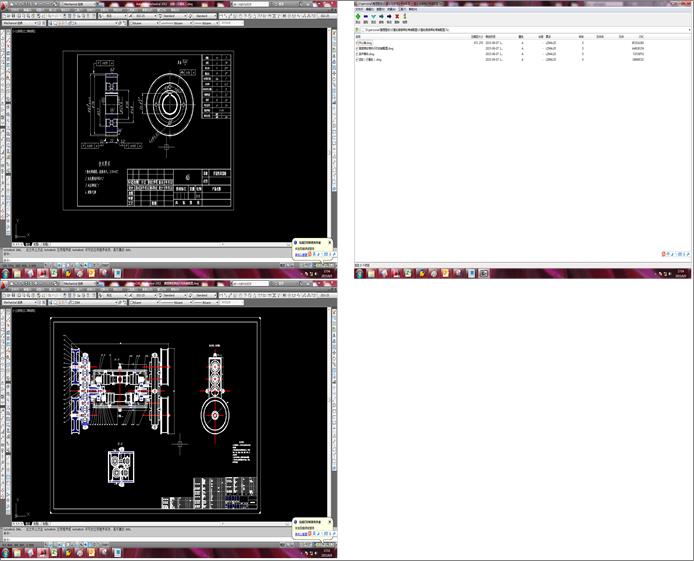694x561 pixels.
Task: Click the Windows Start button below the archive window
Action: click(x=359, y=274)
